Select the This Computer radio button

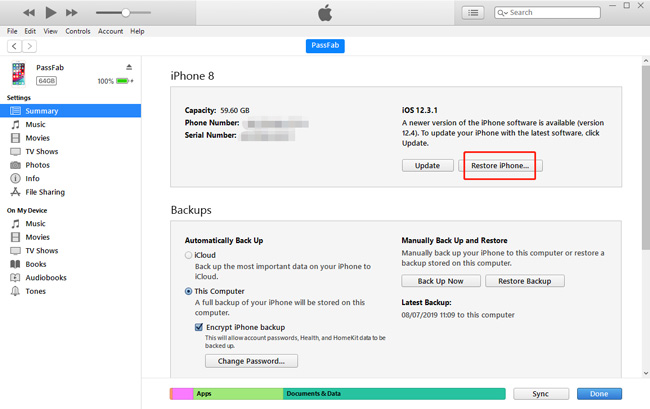tap(188, 291)
